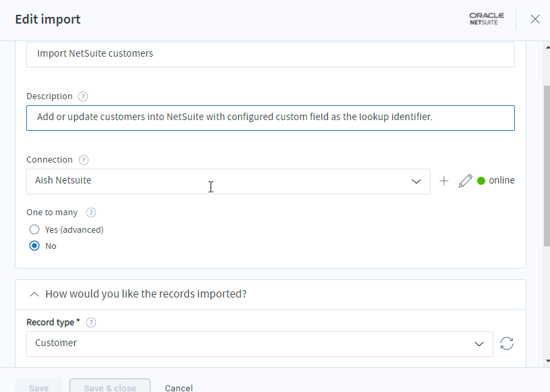550x392 pixels.
Task: Click the scrollbar up arrow
Action: click(x=547, y=47)
